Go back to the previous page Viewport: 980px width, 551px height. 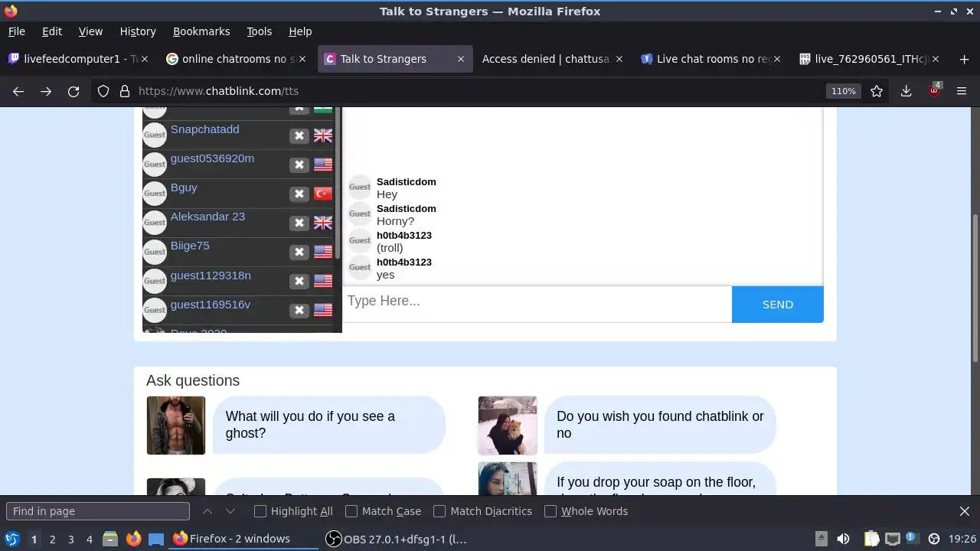pos(18,91)
